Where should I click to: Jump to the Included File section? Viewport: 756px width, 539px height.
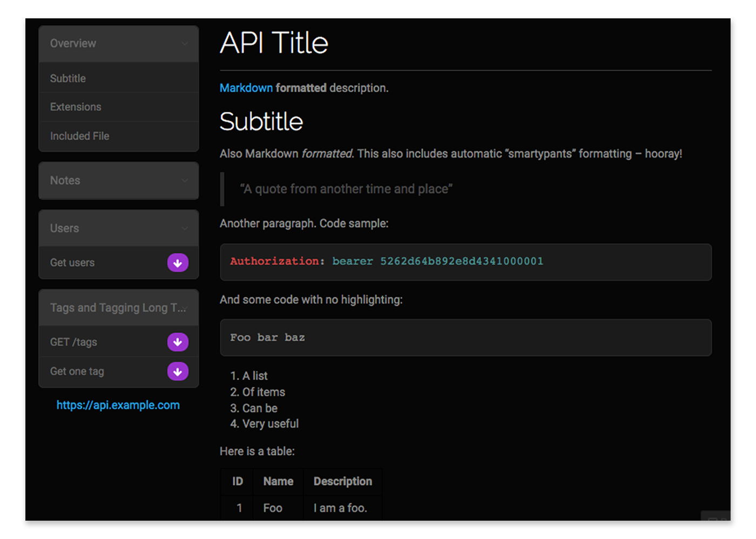click(80, 137)
